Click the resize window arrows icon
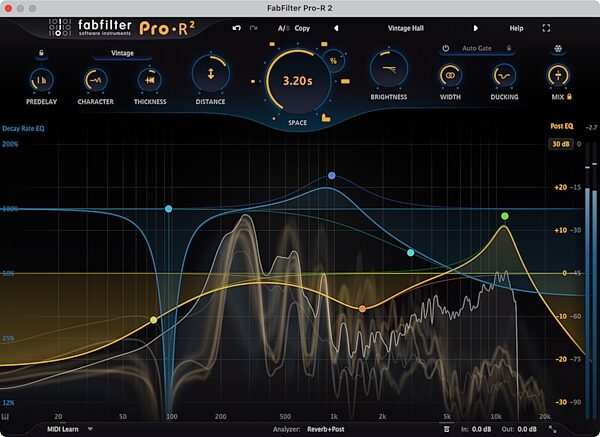This screenshot has width=600, height=437. pyautogui.click(x=553, y=429)
